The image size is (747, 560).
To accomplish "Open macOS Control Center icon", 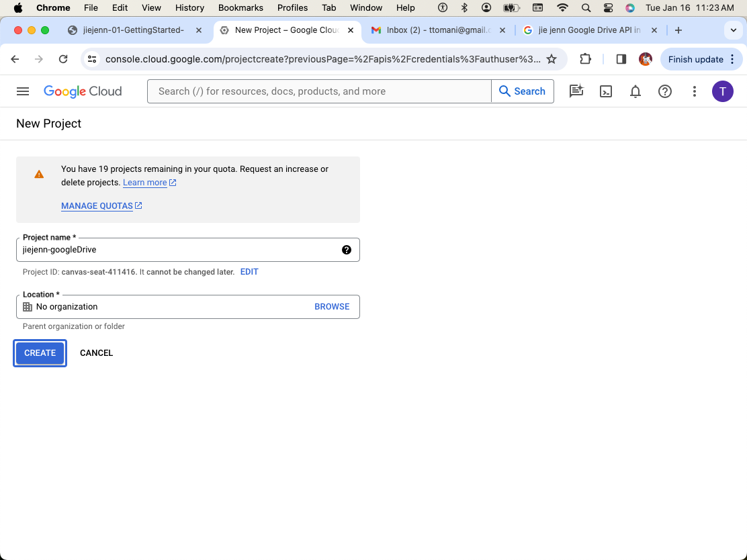I will click(609, 7).
